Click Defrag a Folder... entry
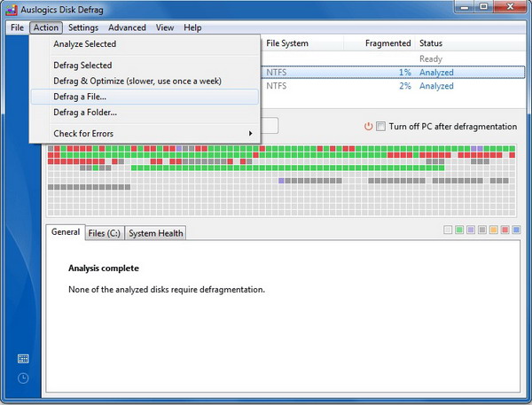Viewport: 532px width, 405px height. tap(145, 113)
